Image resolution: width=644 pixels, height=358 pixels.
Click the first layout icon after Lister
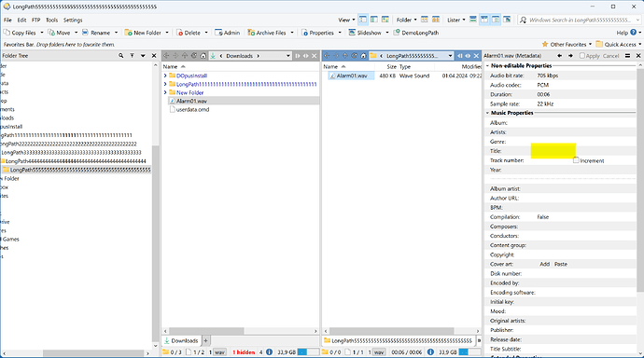473,20
